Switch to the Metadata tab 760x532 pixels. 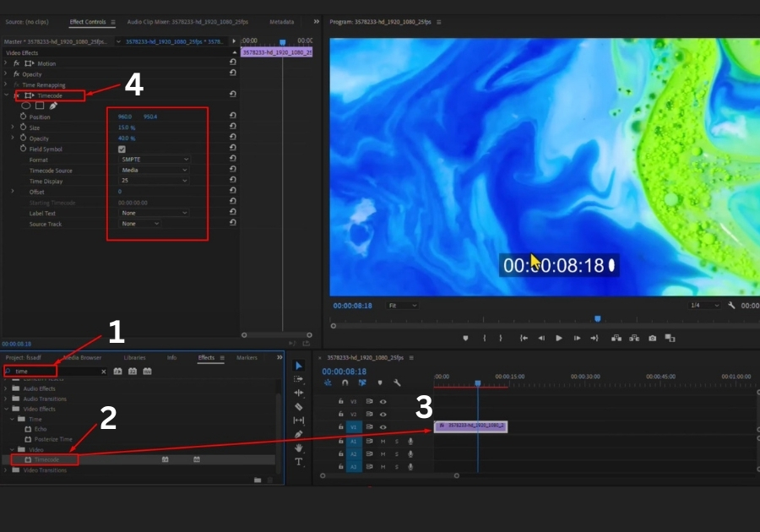281,22
